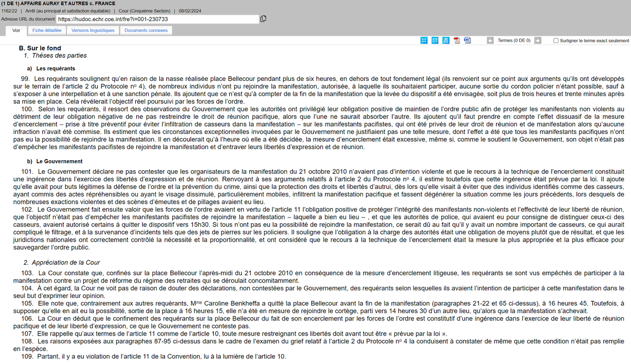
Task: Click application number '1162/22' in the header
Action: pos(9,11)
